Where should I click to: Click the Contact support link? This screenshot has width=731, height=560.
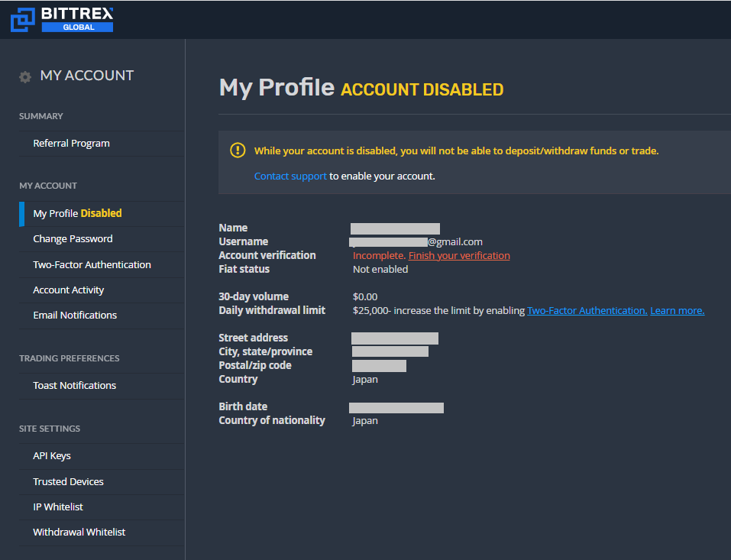click(x=290, y=176)
